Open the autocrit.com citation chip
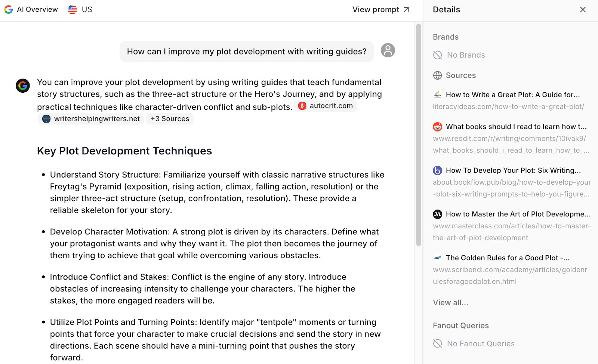 (x=326, y=106)
